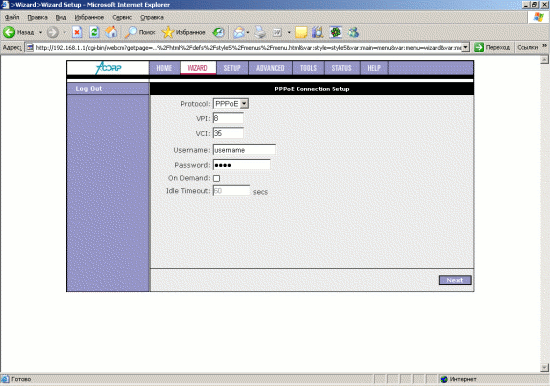Click the Next button
This screenshot has height=386, width=550.
tap(455, 280)
